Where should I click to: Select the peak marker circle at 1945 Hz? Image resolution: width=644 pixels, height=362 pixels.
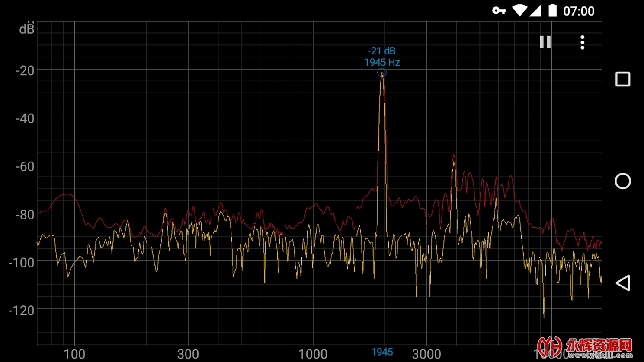(x=381, y=73)
